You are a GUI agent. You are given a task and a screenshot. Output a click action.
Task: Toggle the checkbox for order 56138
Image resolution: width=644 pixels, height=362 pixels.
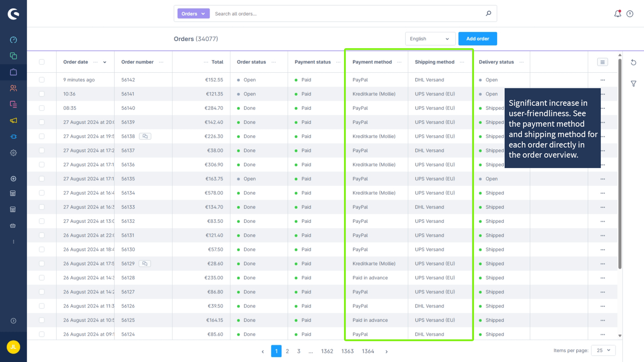[x=42, y=136]
